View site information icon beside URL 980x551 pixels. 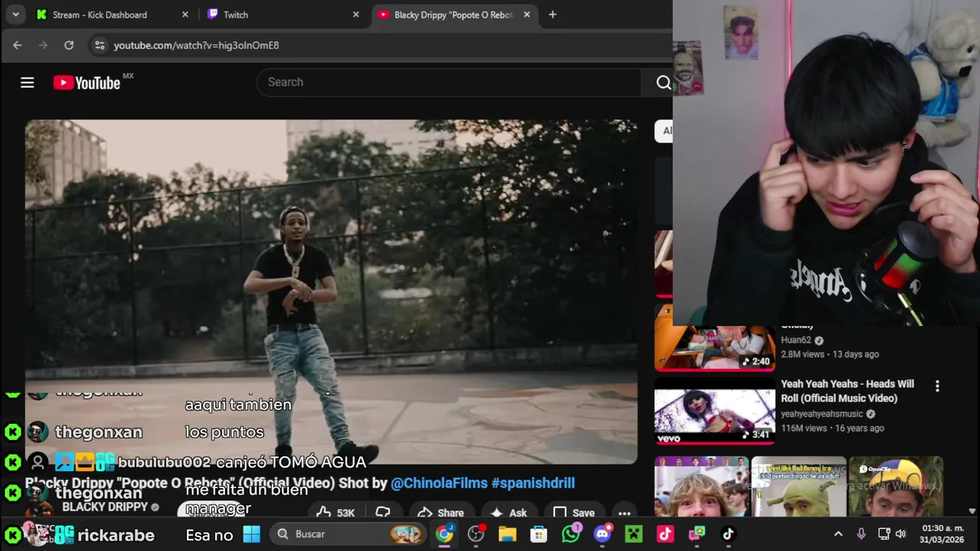(x=100, y=45)
